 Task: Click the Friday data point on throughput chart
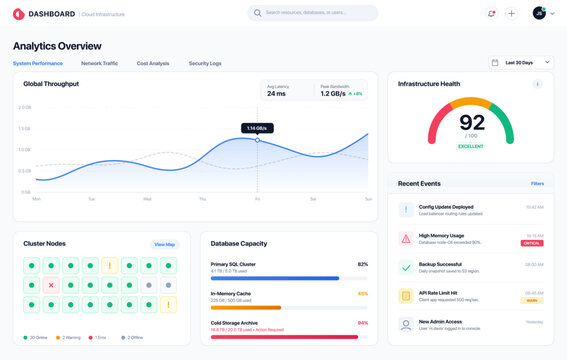pos(257,140)
